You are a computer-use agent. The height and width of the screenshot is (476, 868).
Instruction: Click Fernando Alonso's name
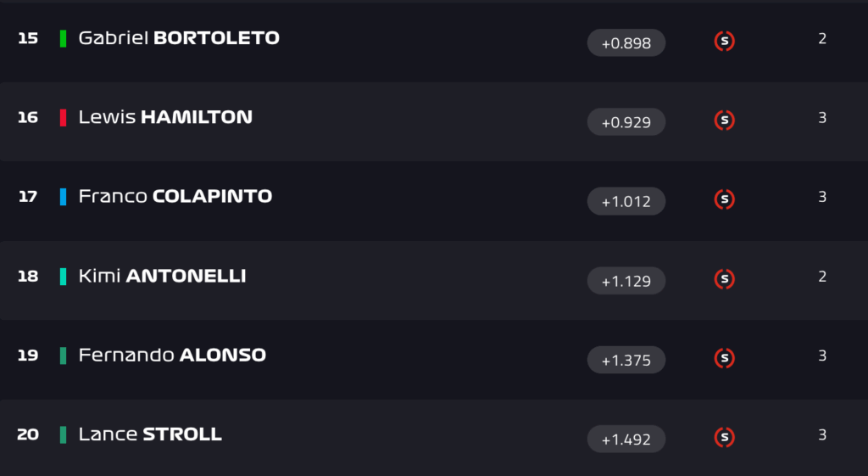click(x=172, y=355)
